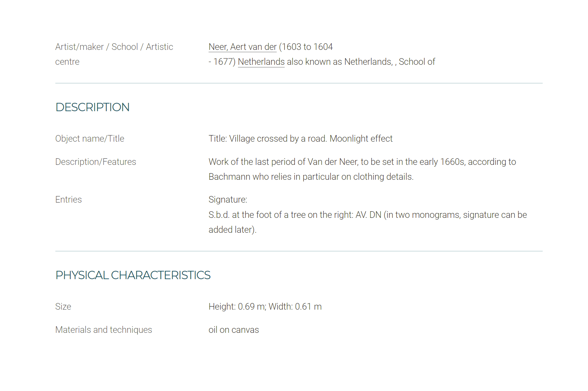Click the Bachmann description paragraph
Image resolution: width=588 pixels, height=391 pixels.
pyautogui.click(x=362, y=169)
